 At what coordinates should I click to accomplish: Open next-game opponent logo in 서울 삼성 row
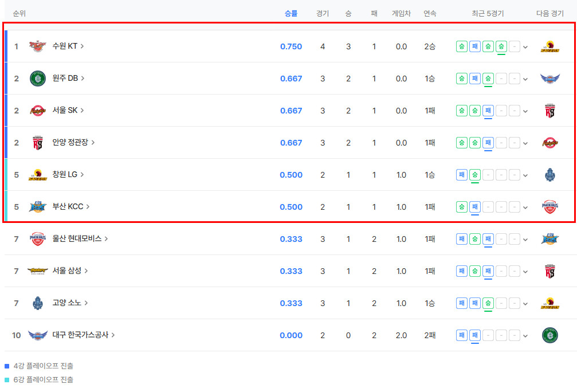point(549,271)
